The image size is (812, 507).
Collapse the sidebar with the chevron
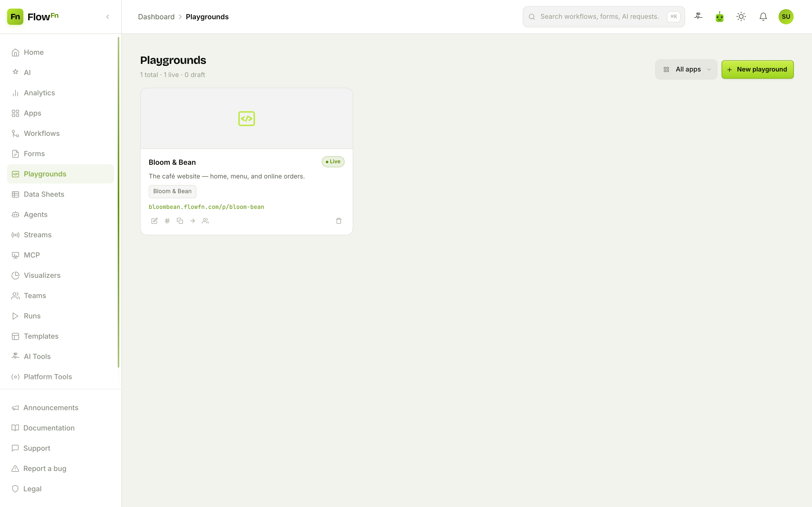point(108,17)
